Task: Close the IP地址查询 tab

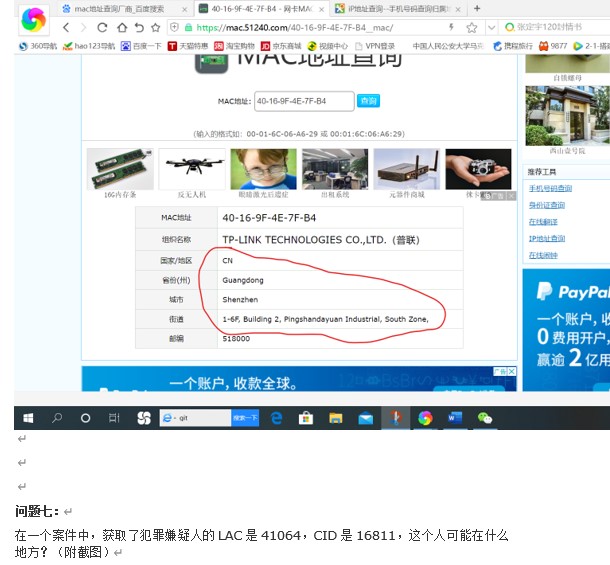Action: [458, 9]
